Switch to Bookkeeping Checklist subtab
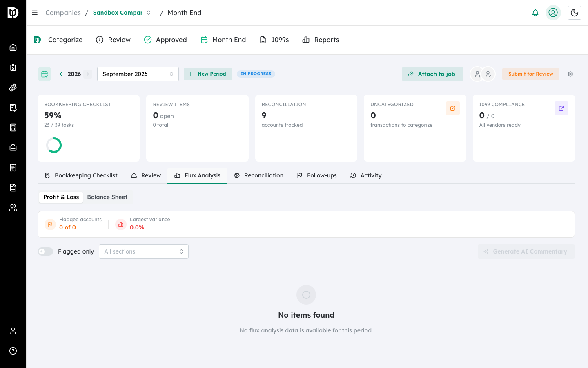This screenshot has height=368, width=588. pos(81,175)
